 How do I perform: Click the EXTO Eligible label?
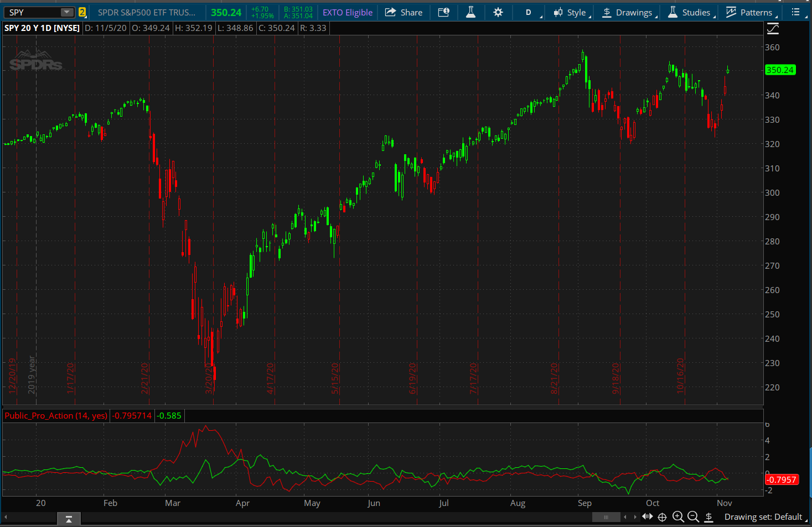[348, 12]
